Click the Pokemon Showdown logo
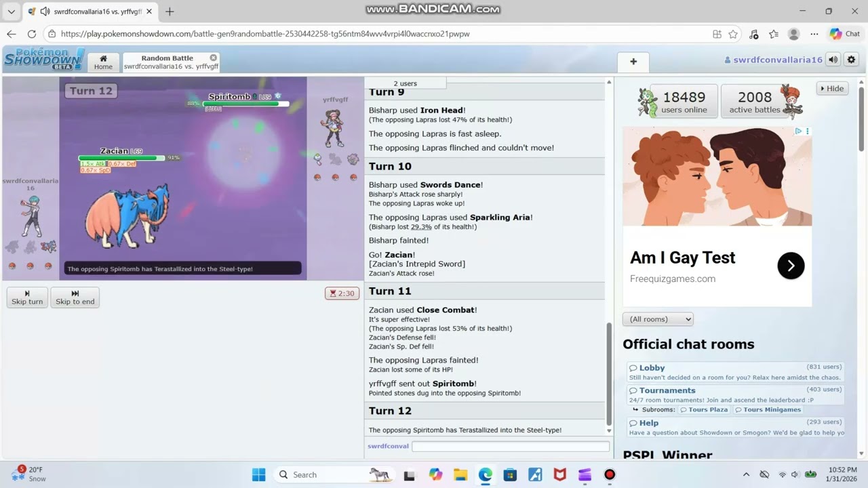This screenshot has width=868, height=488. (x=43, y=59)
